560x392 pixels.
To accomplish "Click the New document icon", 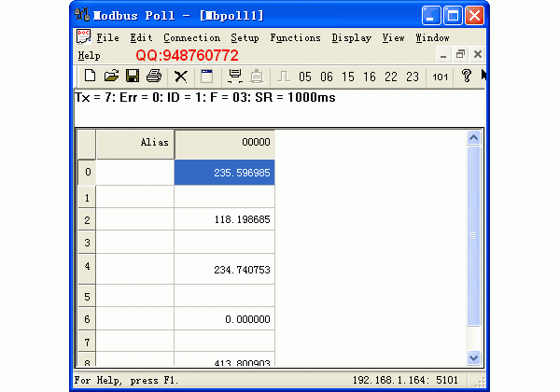I will click(91, 77).
